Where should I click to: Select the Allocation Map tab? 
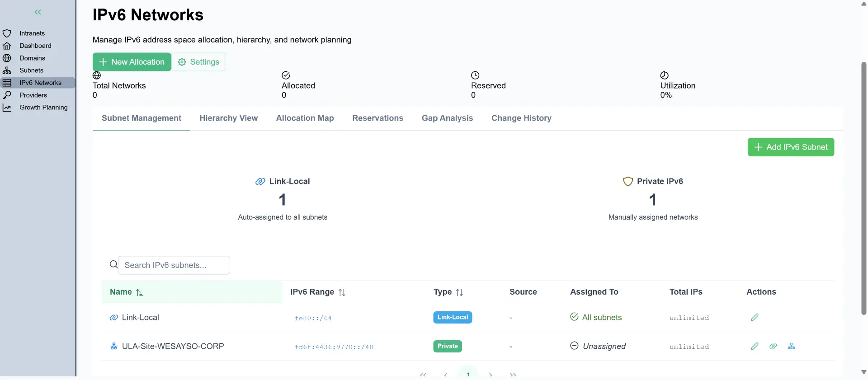coord(305,118)
